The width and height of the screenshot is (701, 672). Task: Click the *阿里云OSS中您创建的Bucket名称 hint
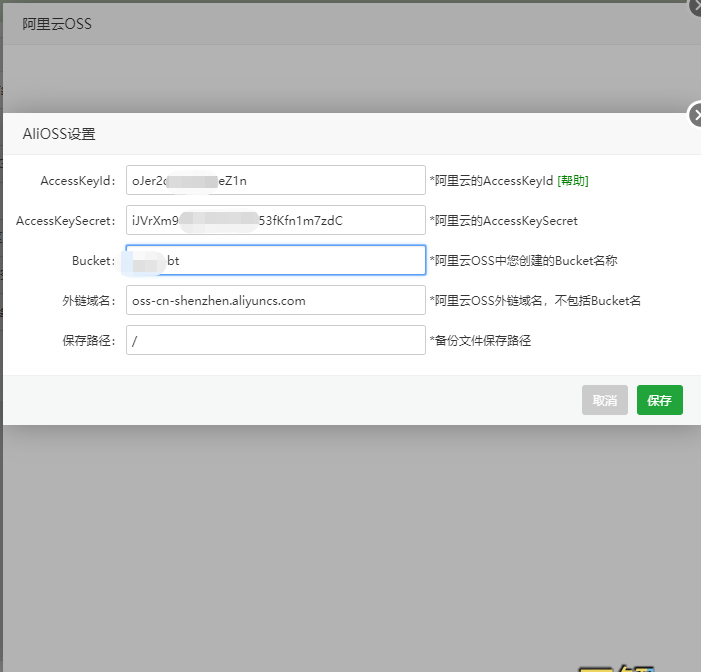pos(524,261)
